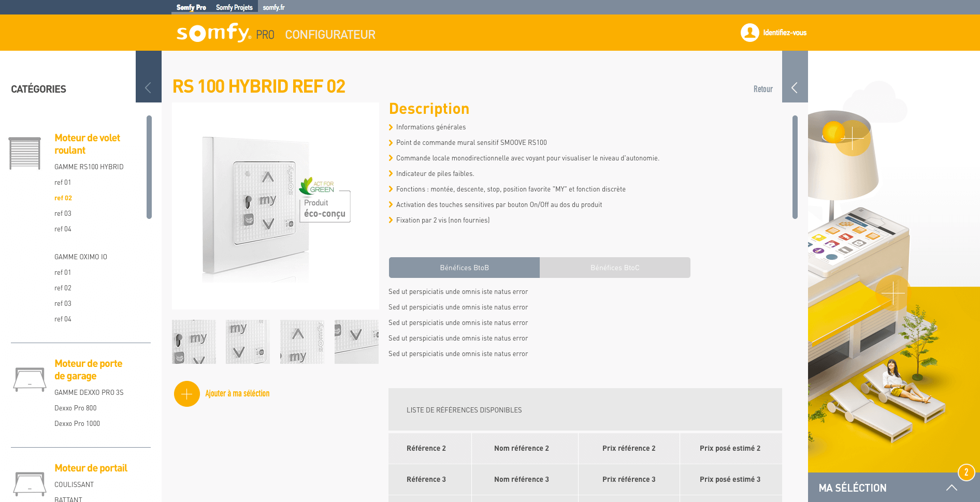Open Moteur de portail category
The height and width of the screenshot is (502, 980).
tap(91, 468)
